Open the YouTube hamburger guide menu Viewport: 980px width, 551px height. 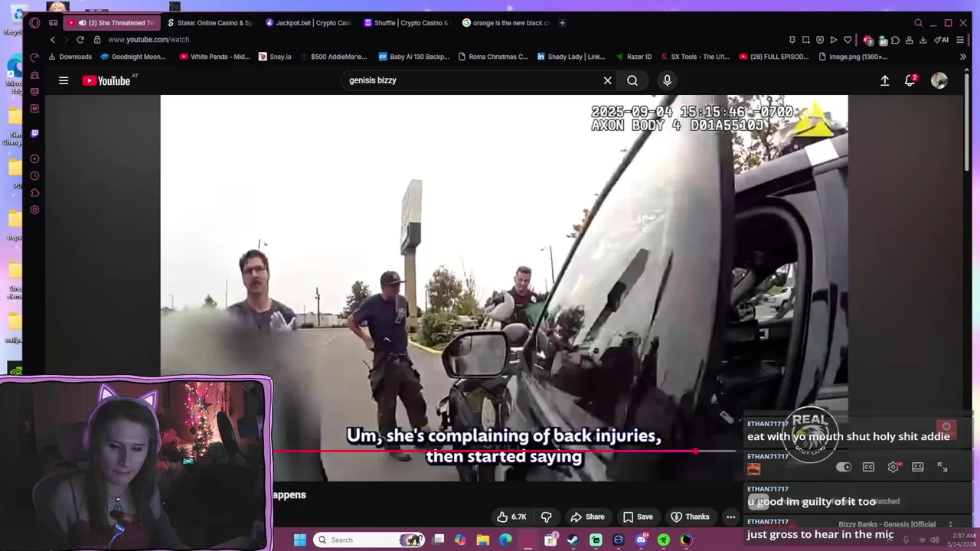point(64,80)
